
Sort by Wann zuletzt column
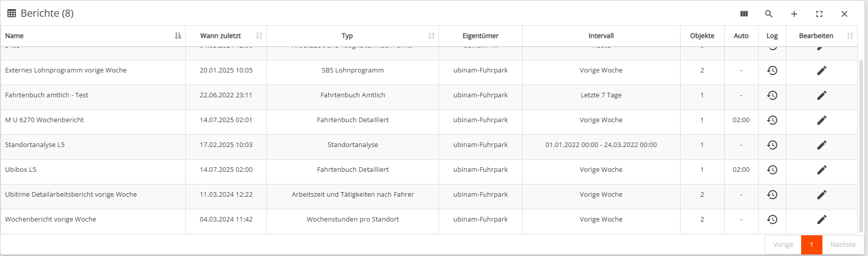point(259,35)
